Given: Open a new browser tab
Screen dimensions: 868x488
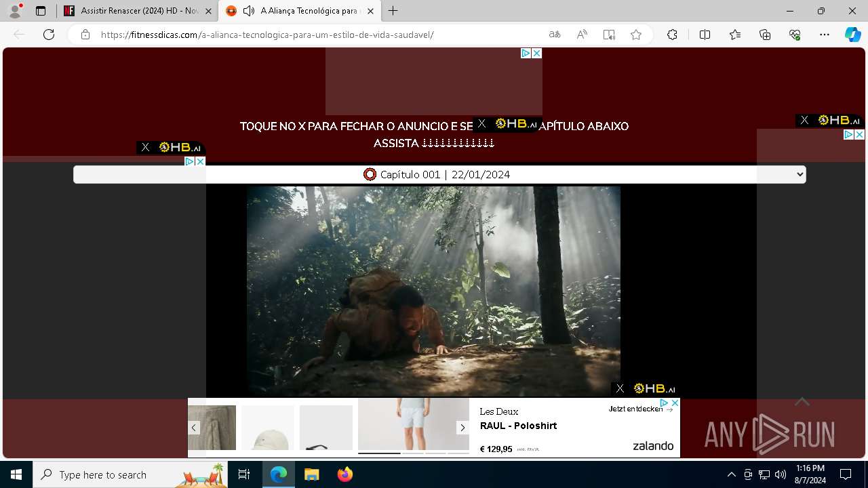Looking at the screenshot, I should (x=393, y=11).
